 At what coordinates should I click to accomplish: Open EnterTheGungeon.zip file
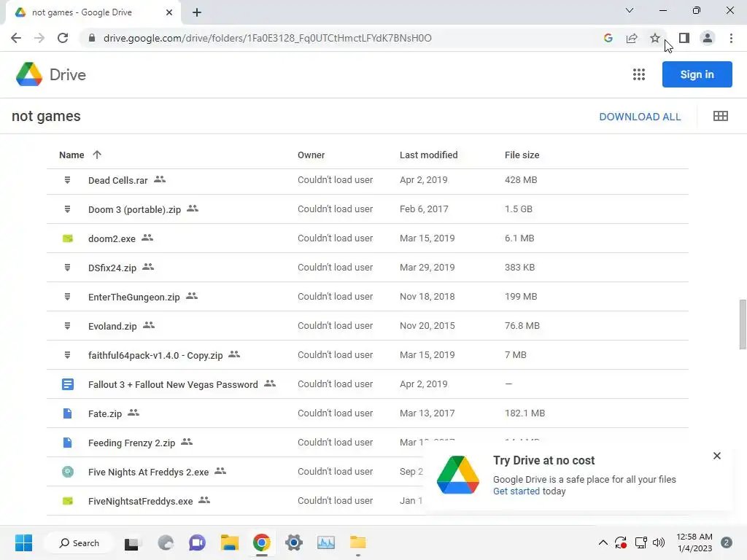point(134,297)
